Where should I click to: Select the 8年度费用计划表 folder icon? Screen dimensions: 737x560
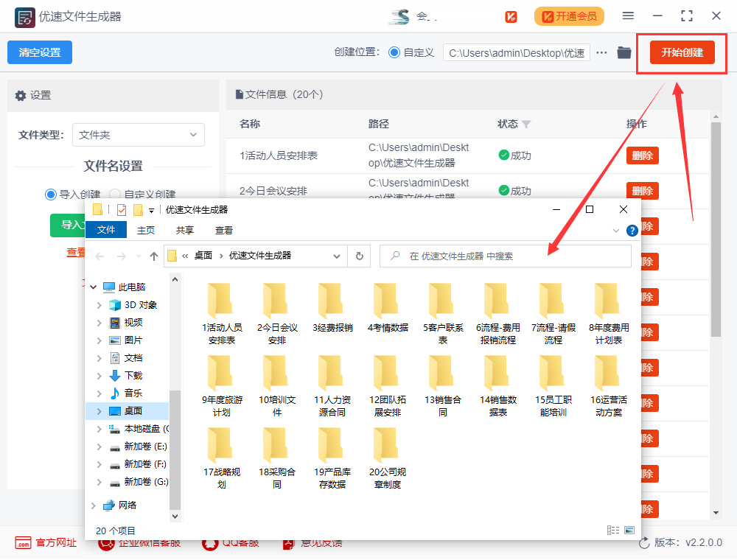[608, 301]
